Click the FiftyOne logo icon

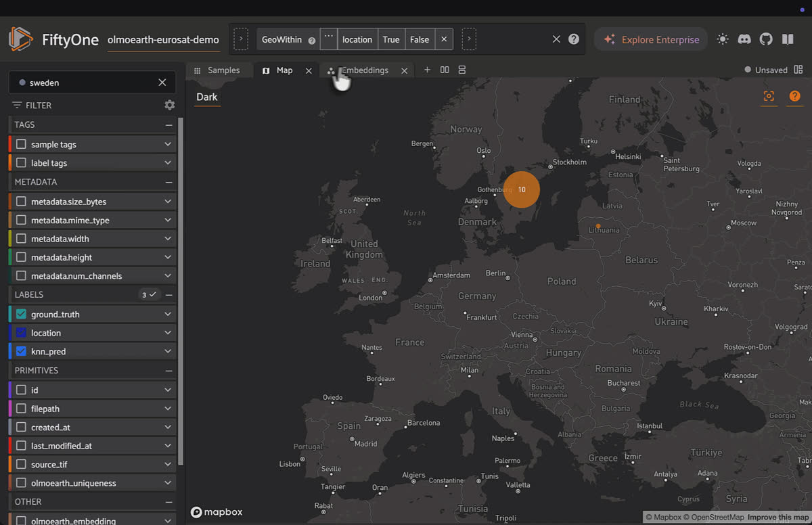(x=20, y=39)
